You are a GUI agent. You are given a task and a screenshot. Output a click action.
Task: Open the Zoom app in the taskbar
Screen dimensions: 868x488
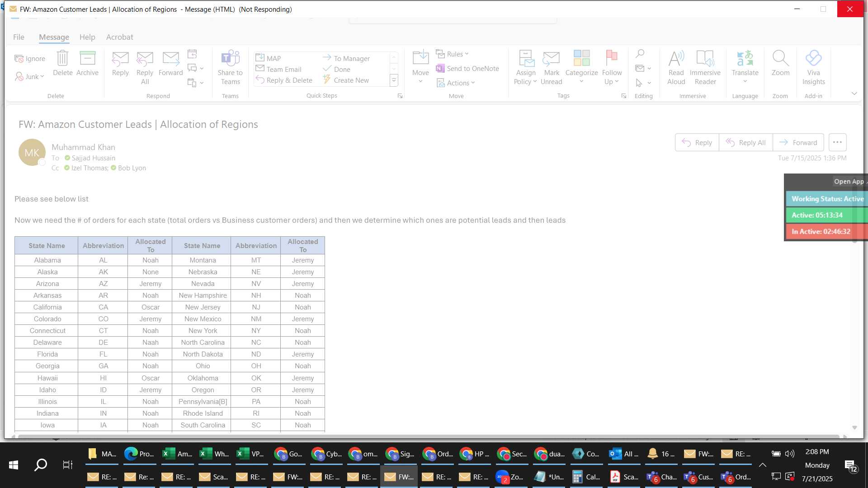pyautogui.click(x=511, y=477)
